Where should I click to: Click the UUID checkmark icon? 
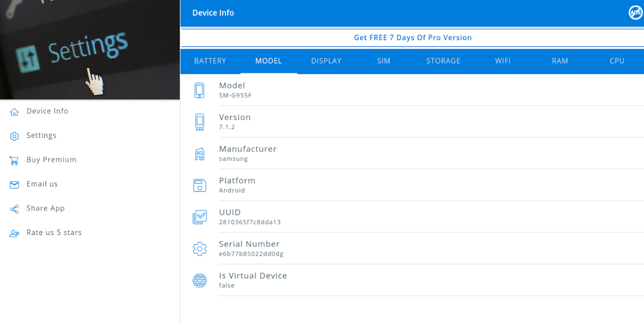click(x=199, y=217)
